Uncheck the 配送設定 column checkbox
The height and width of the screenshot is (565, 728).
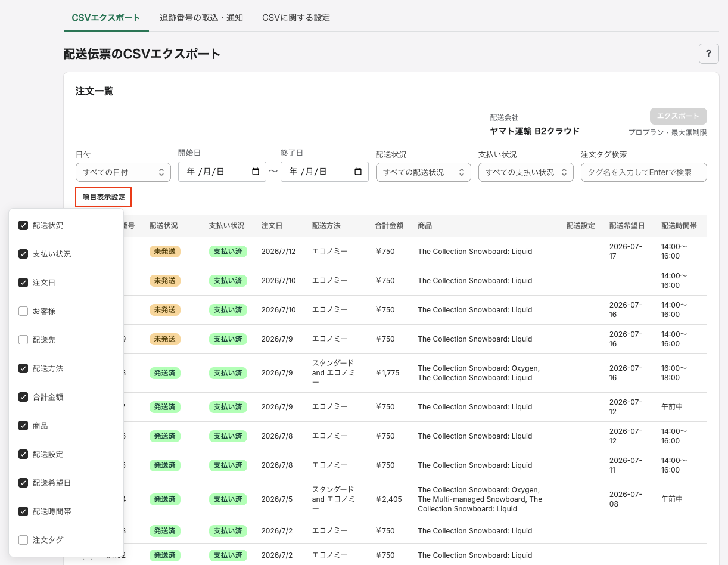[23, 454]
